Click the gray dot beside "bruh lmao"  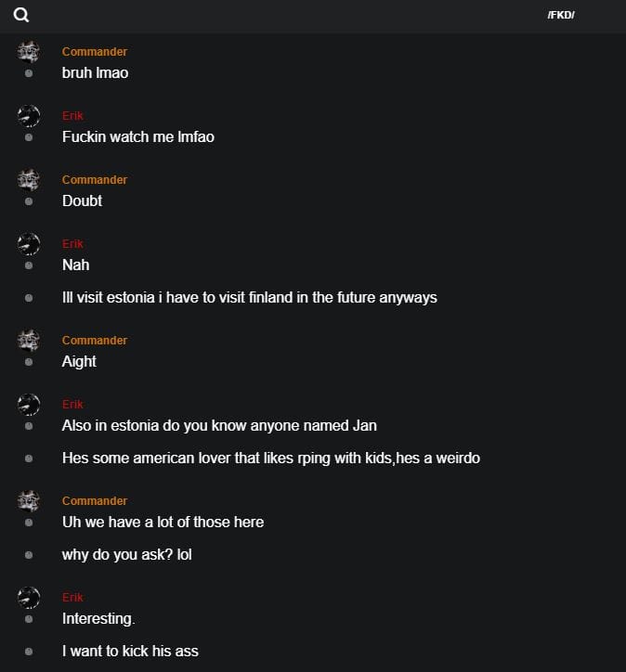click(29, 73)
